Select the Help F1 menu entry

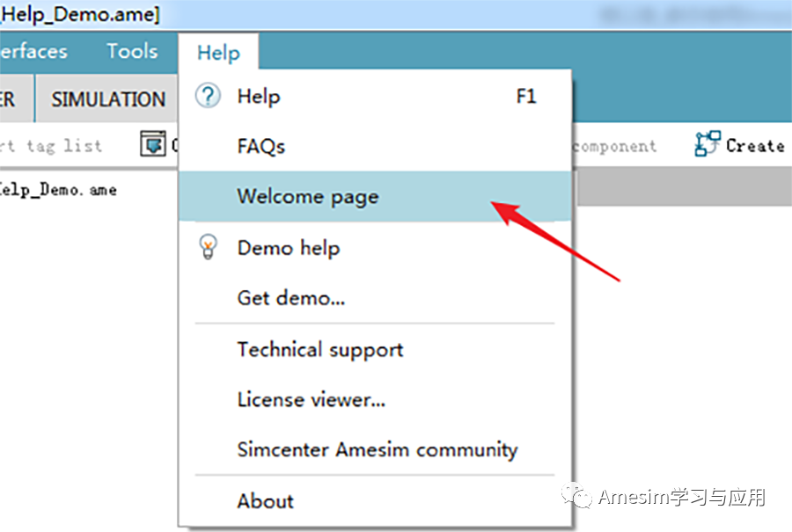click(375, 96)
